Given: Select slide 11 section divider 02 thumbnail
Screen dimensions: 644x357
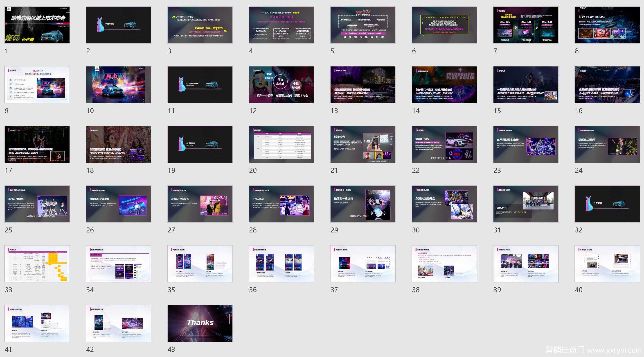Looking at the screenshot, I should pos(200,84).
